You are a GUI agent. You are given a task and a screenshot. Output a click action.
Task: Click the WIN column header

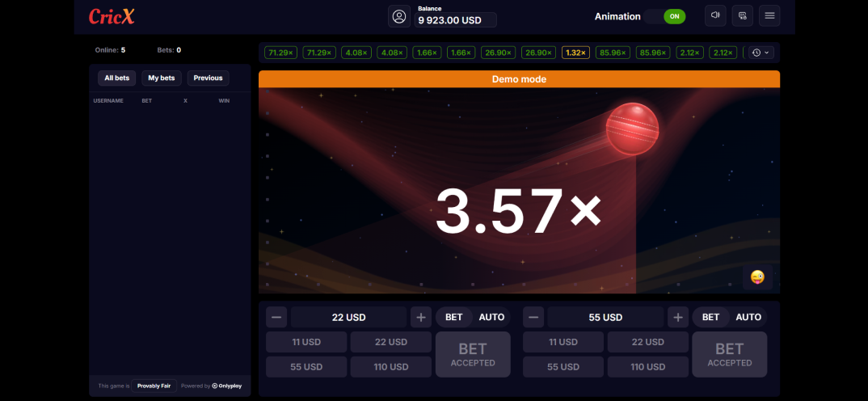coord(224,101)
